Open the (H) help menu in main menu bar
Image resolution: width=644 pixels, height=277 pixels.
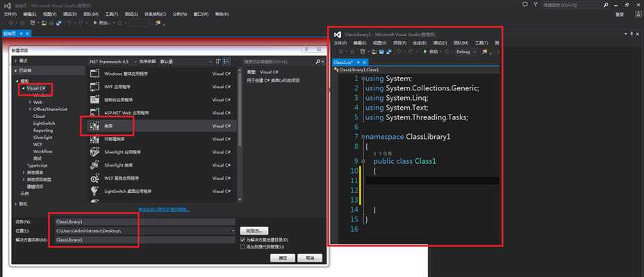coord(222,14)
